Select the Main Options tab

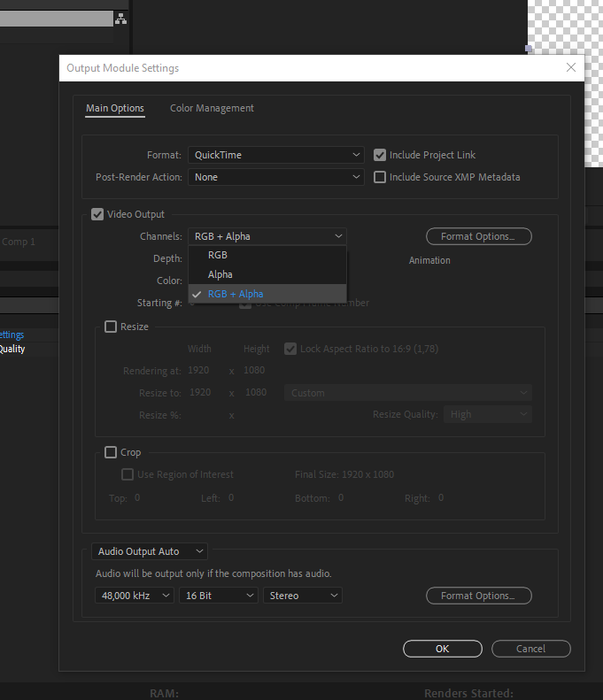(115, 109)
